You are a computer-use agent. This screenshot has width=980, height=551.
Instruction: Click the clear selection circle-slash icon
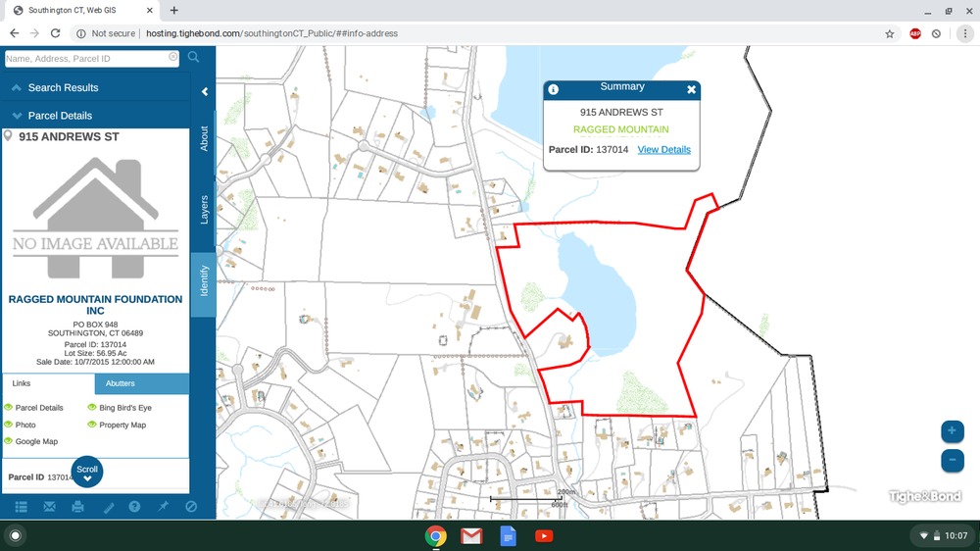191,507
